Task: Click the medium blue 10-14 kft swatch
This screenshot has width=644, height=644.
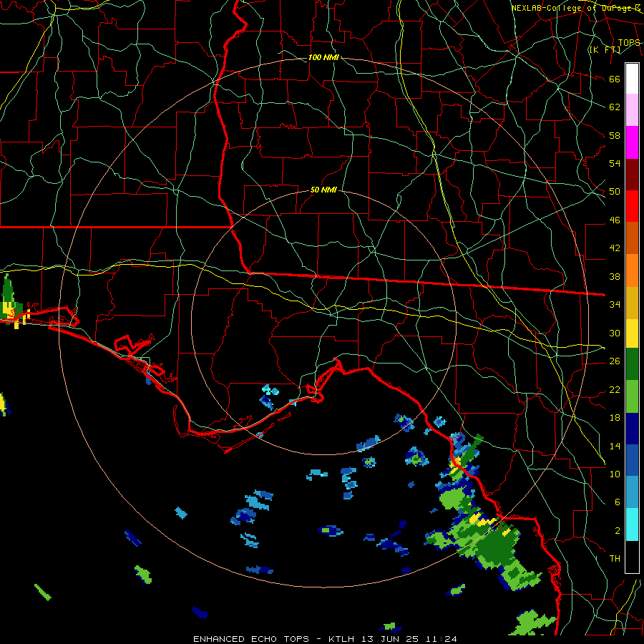Action: 632,460
